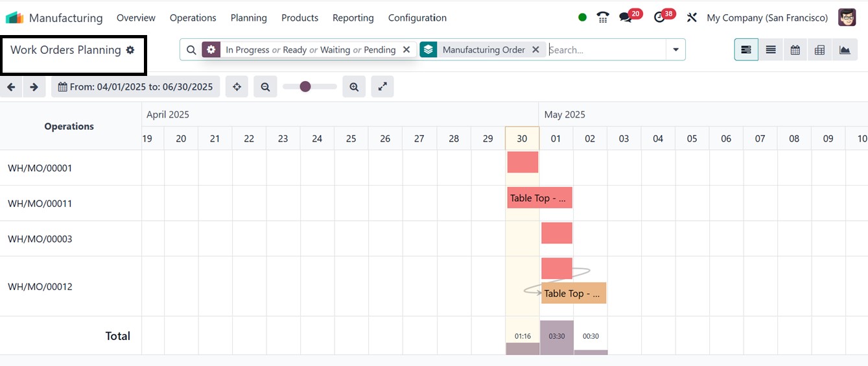This screenshot has width=868, height=366.
Task: Open the VoIP phone icon
Action: [603, 18]
